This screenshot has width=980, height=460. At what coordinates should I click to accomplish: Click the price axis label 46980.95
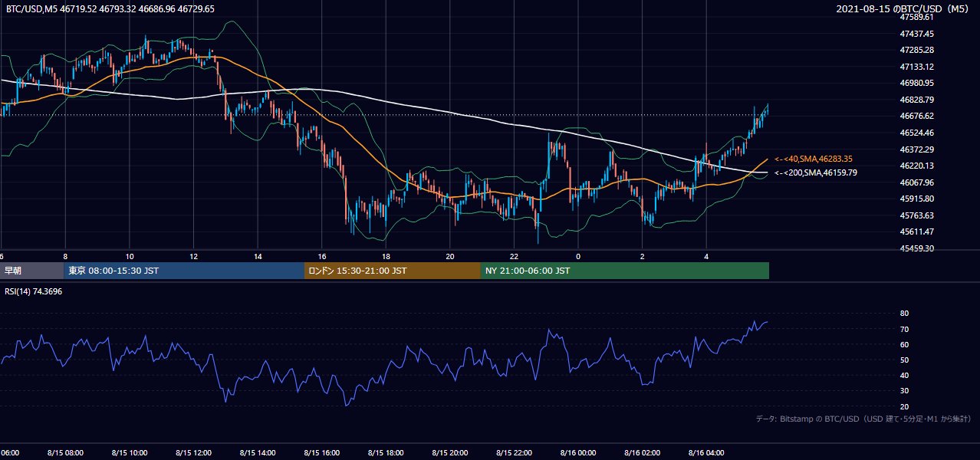[x=916, y=83]
